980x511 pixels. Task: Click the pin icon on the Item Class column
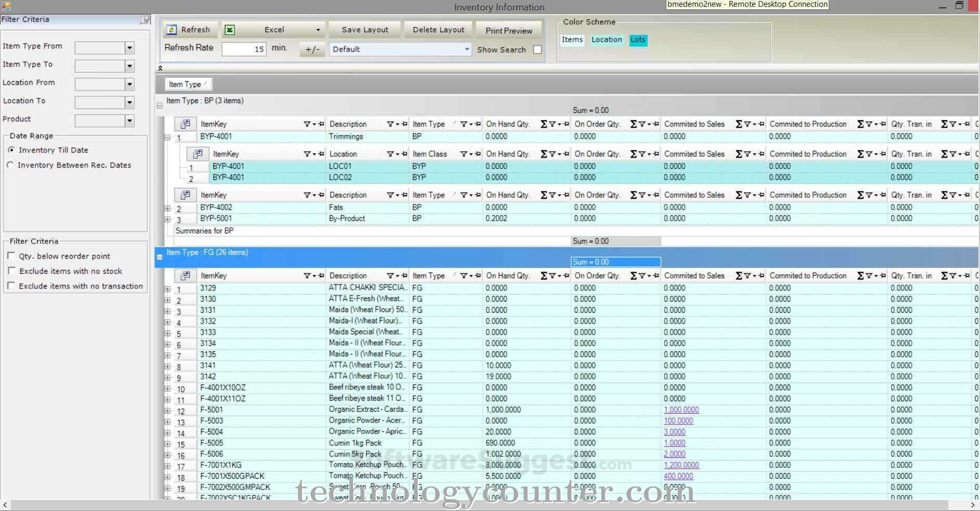click(478, 154)
